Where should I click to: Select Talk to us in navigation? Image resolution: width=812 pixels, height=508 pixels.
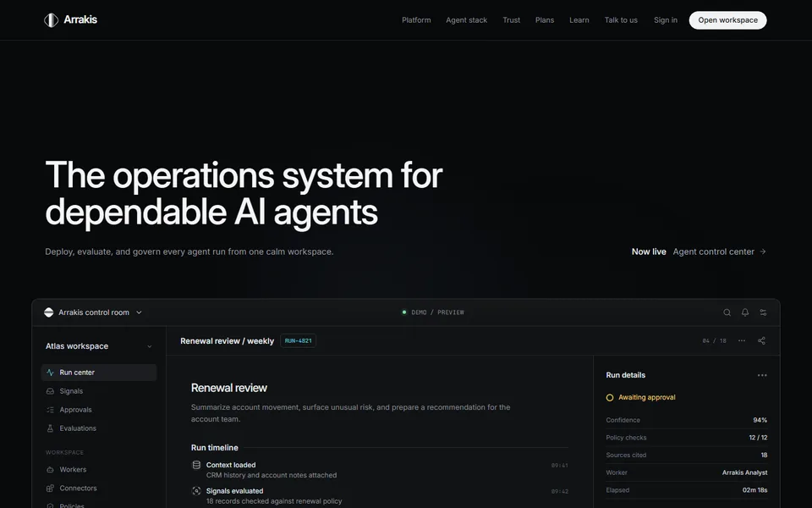point(621,20)
